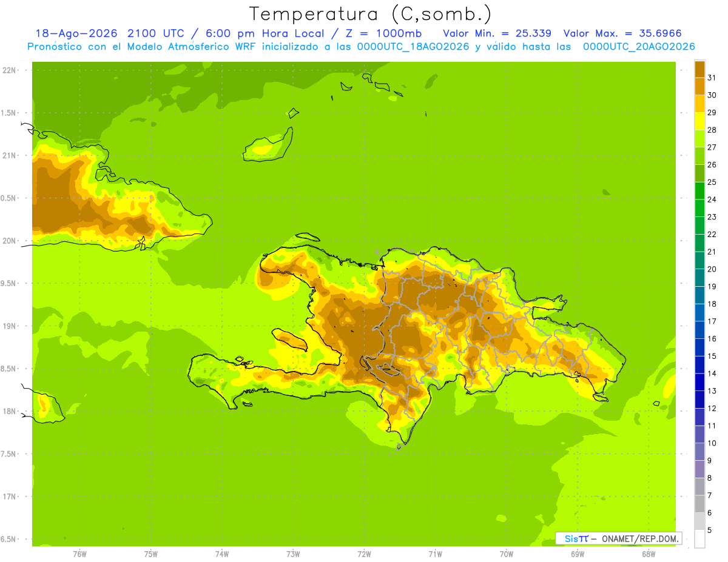
Task: Click legend value 5
Action: point(710,530)
